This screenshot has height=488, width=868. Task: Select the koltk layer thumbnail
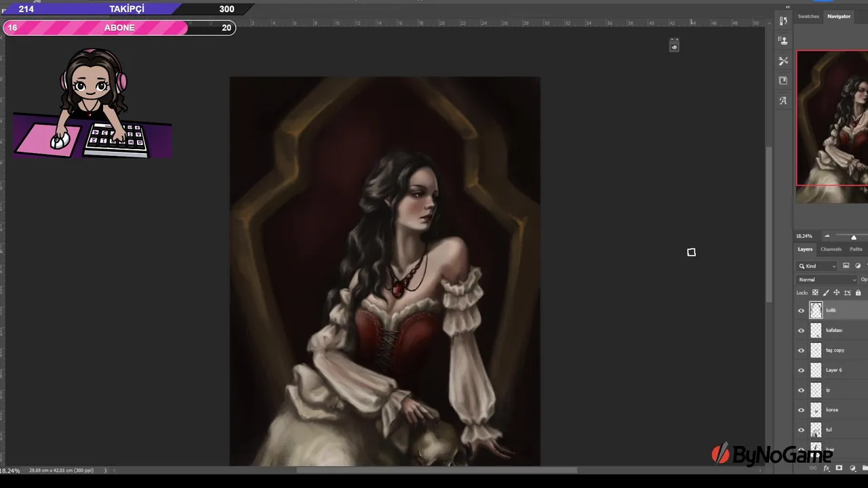[x=816, y=310]
